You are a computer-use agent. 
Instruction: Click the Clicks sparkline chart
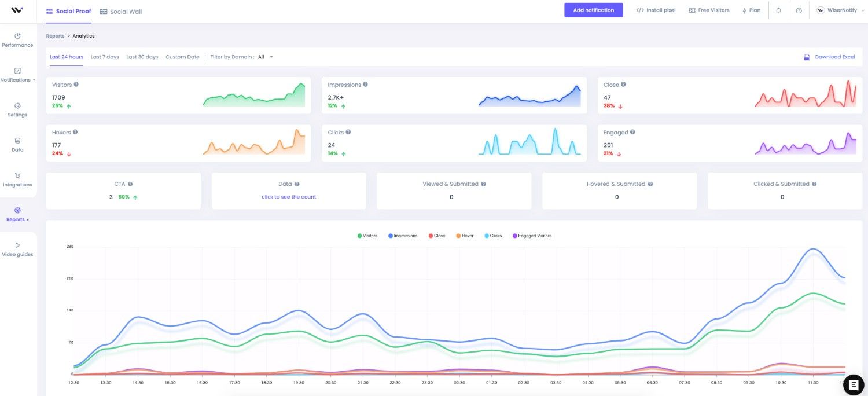pyautogui.click(x=529, y=142)
